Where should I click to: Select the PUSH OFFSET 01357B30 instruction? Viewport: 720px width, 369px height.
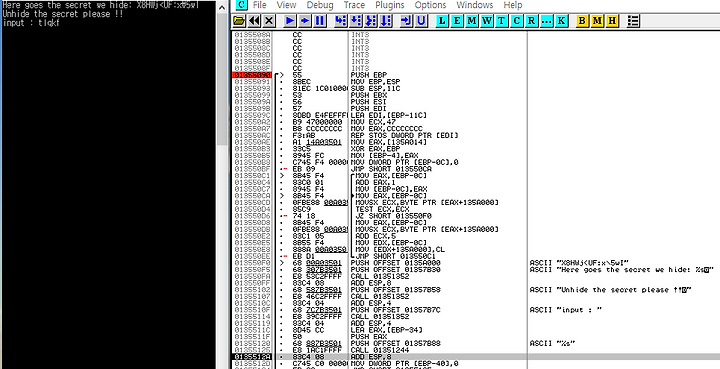tap(395, 269)
